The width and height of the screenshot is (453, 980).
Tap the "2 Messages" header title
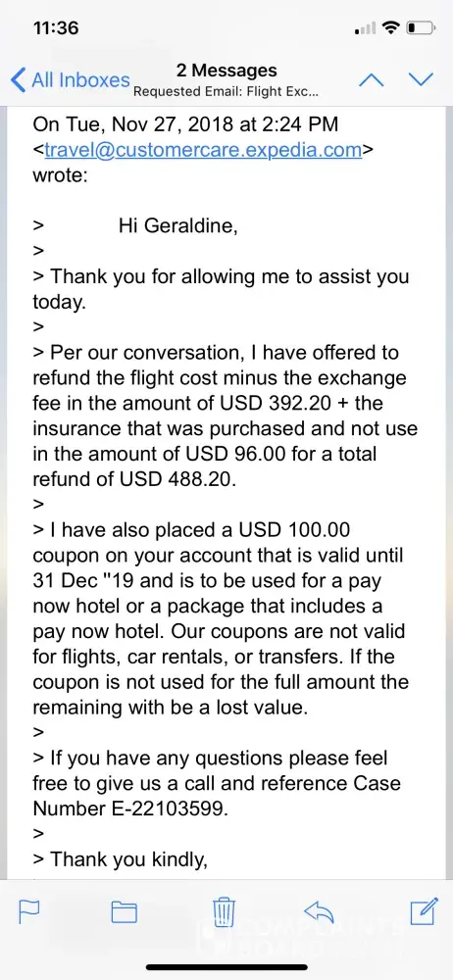pyautogui.click(x=226, y=70)
